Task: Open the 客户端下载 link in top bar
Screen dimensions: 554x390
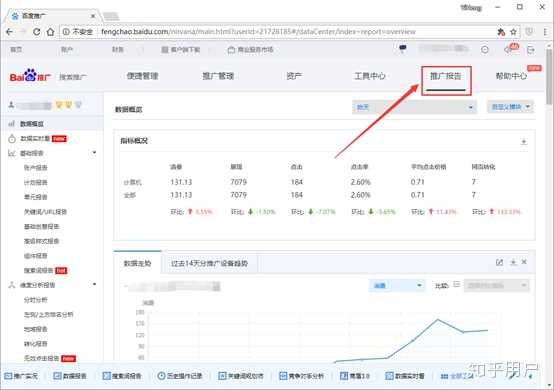Action: pyautogui.click(x=181, y=50)
